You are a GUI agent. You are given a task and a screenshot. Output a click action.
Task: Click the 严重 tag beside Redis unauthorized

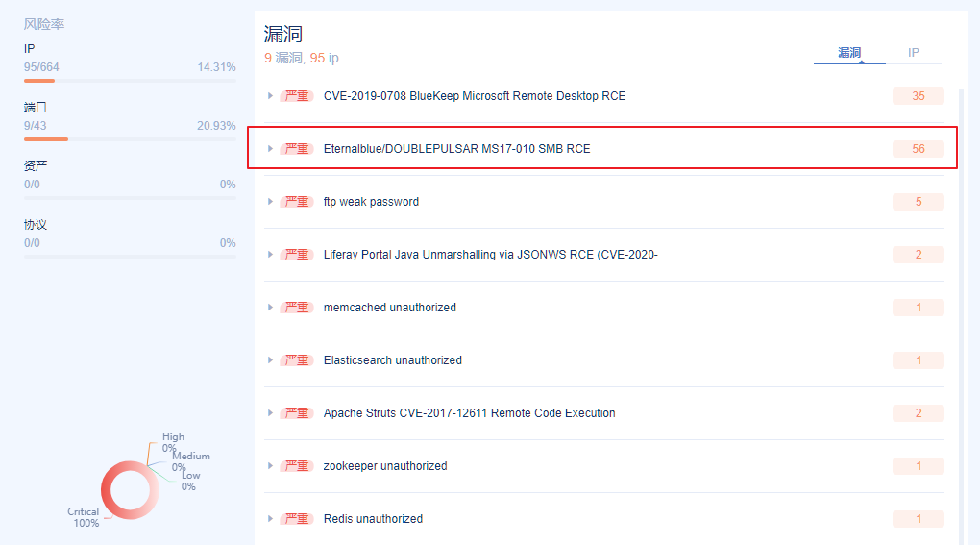tap(297, 519)
